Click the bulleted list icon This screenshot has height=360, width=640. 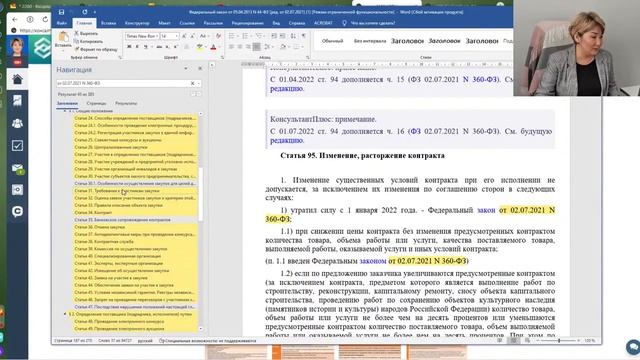tap(231, 36)
